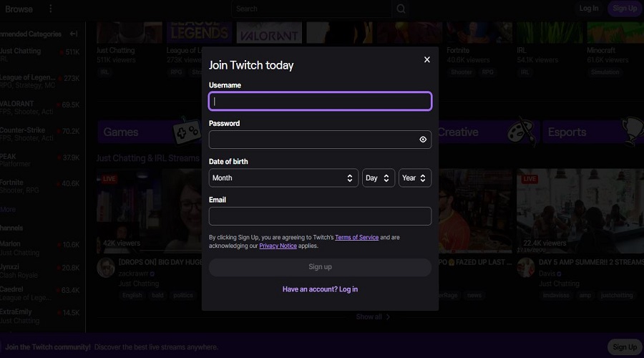This screenshot has width=644, height=358.
Task: Open the Month dropdown
Action: point(283,178)
